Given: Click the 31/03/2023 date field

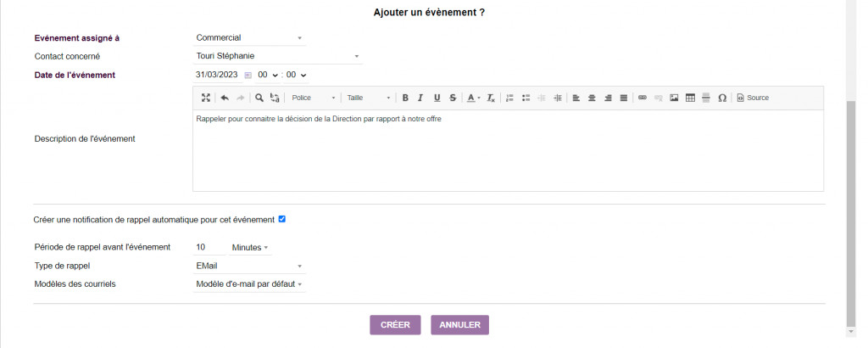Looking at the screenshot, I should [x=217, y=74].
